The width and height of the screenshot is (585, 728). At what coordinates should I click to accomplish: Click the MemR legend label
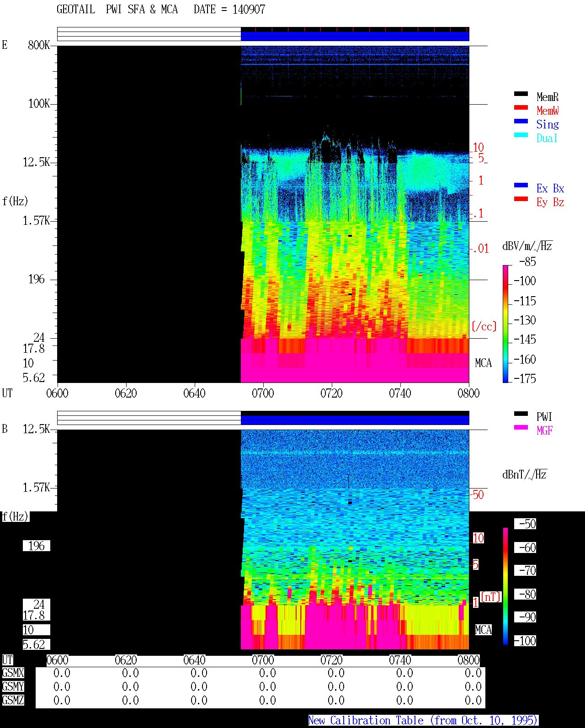548,97
